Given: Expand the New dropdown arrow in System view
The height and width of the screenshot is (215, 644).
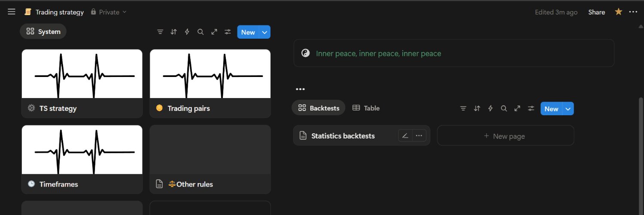Looking at the screenshot, I should (x=265, y=32).
